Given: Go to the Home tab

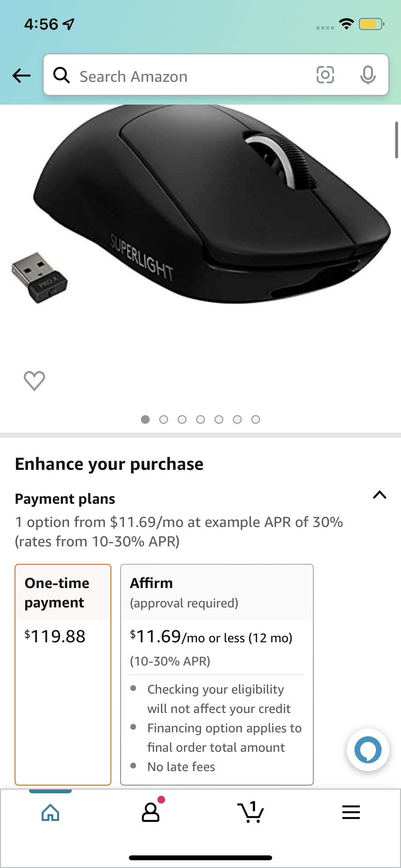Looking at the screenshot, I should tap(50, 812).
